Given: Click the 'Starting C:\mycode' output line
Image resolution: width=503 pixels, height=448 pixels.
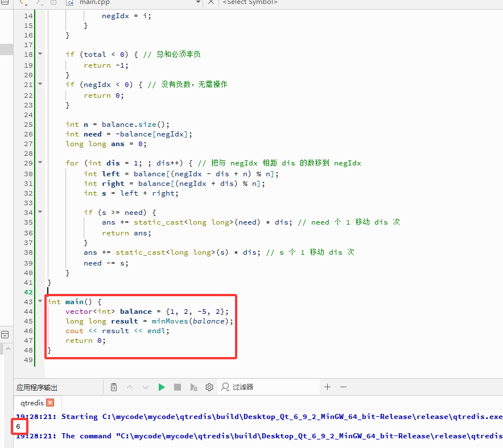Looking at the screenshot, I should 259,417.
